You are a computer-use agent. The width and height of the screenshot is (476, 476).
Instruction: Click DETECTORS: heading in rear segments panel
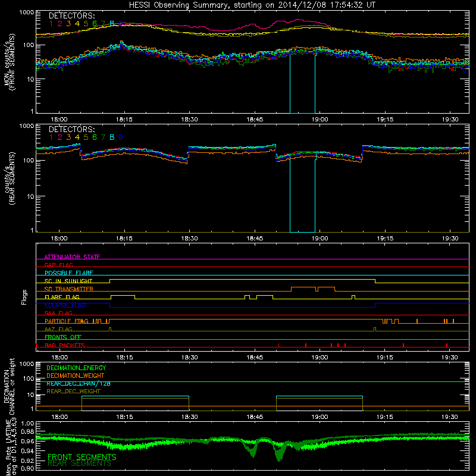(71, 129)
